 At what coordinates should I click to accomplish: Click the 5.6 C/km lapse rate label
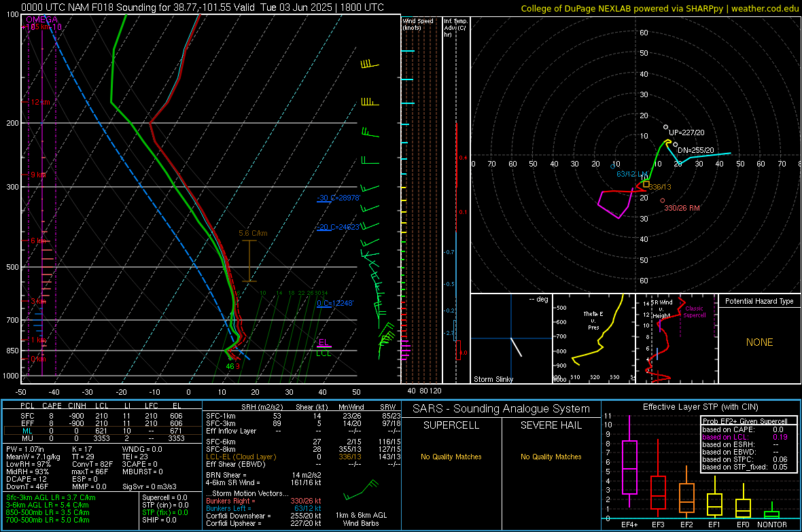coord(254,233)
